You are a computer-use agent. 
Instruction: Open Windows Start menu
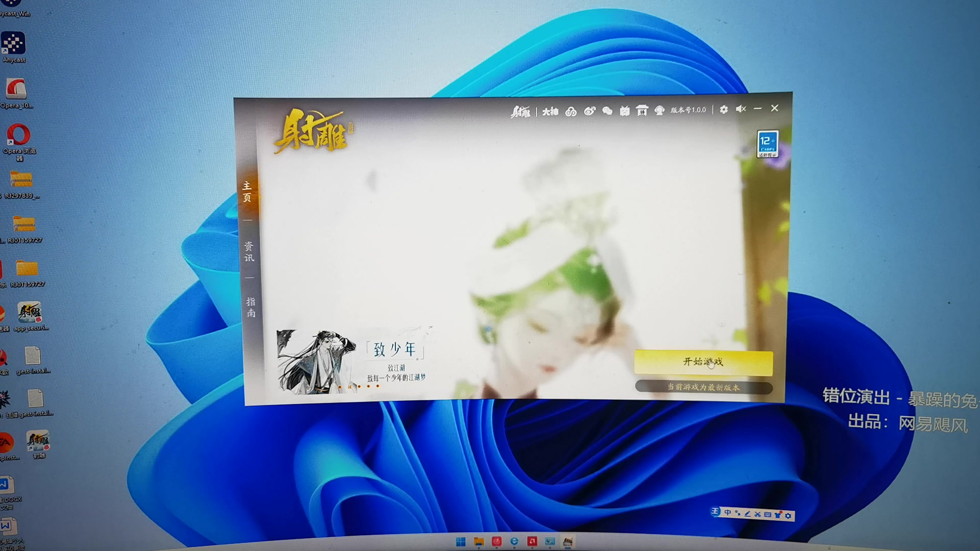460,542
